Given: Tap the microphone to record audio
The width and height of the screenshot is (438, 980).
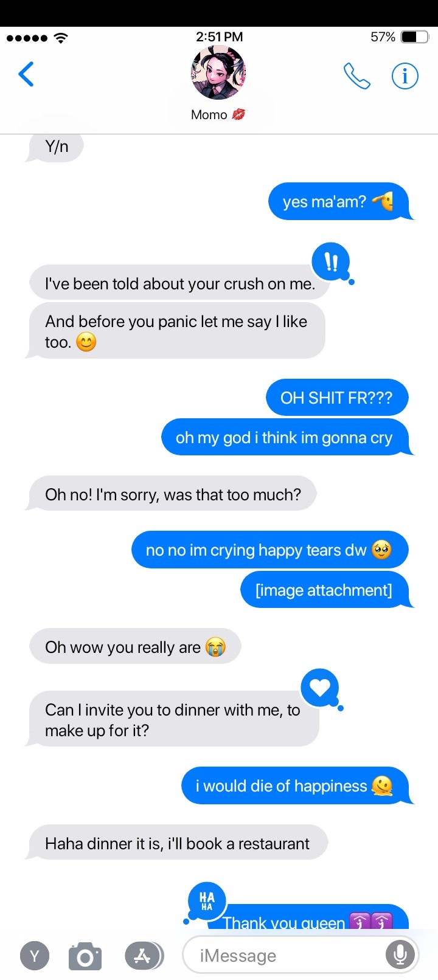Looking at the screenshot, I should pyautogui.click(x=400, y=955).
